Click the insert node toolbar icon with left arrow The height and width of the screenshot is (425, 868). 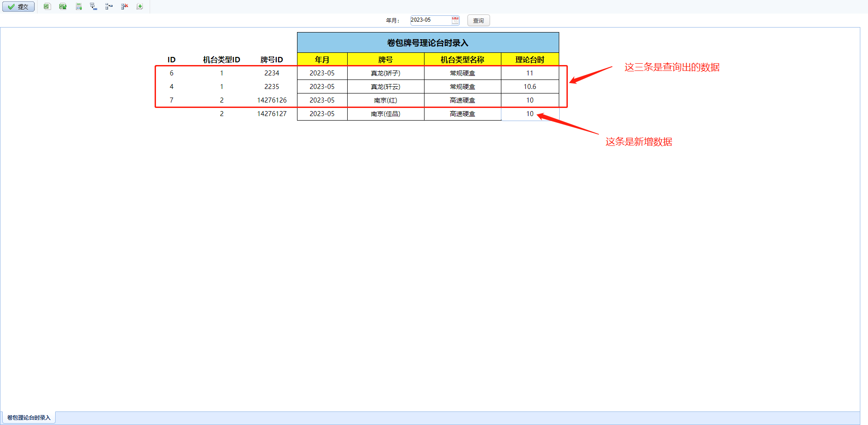tap(109, 6)
